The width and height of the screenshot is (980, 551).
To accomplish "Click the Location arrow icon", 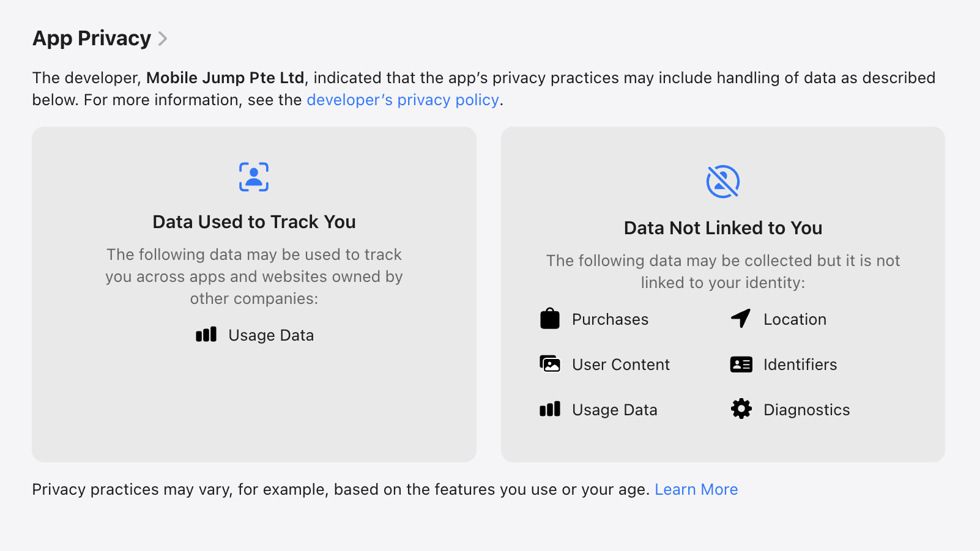I will tap(741, 319).
